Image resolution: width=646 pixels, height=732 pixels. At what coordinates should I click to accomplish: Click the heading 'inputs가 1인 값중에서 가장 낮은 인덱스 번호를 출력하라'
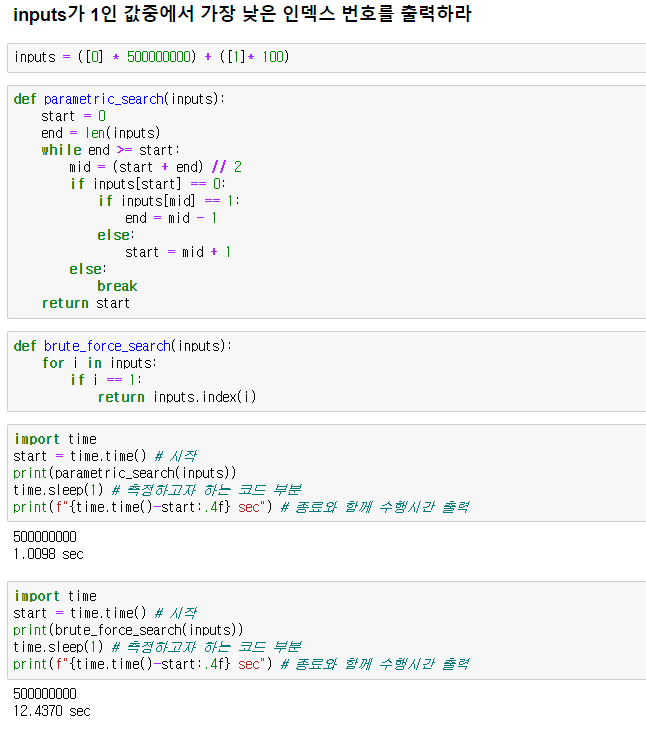point(242,14)
